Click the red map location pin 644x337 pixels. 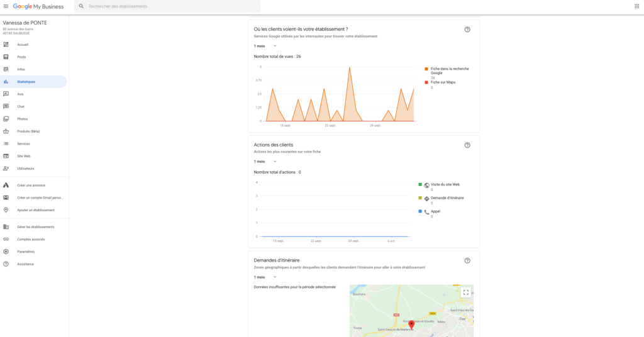[411, 324]
